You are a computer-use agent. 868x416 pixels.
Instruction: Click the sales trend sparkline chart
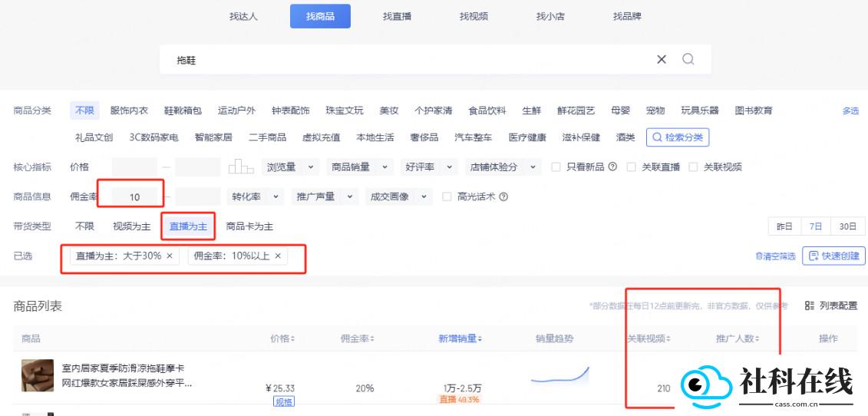click(x=559, y=376)
